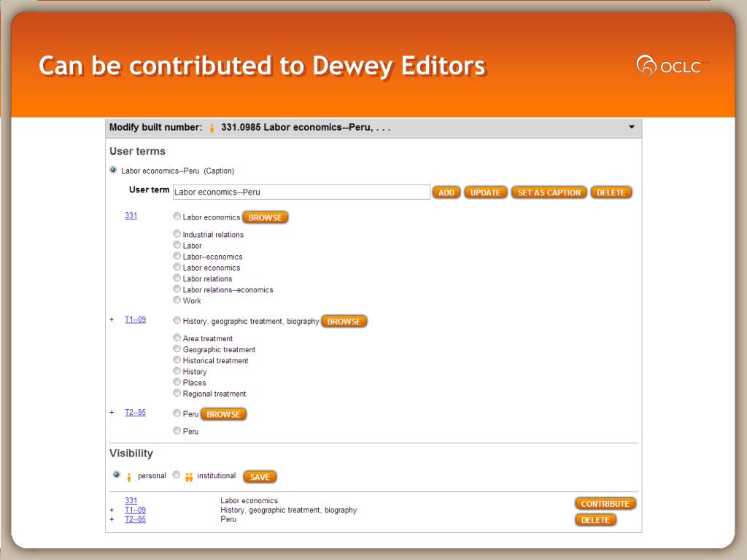Click DELETE next to SET AS CAPTION

(x=611, y=192)
